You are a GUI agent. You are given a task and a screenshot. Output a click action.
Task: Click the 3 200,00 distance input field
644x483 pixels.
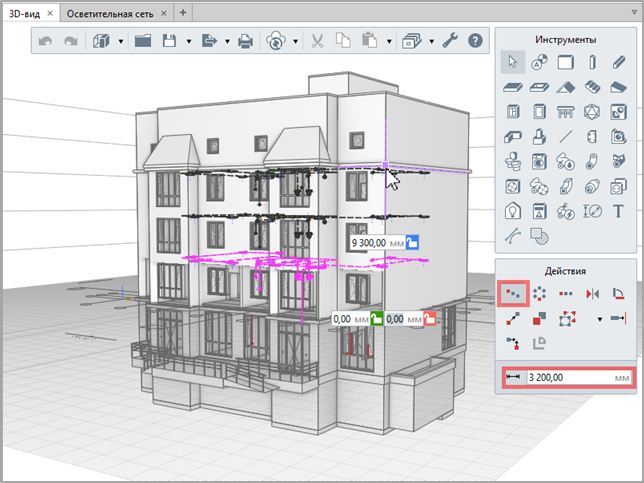tap(567, 377)
